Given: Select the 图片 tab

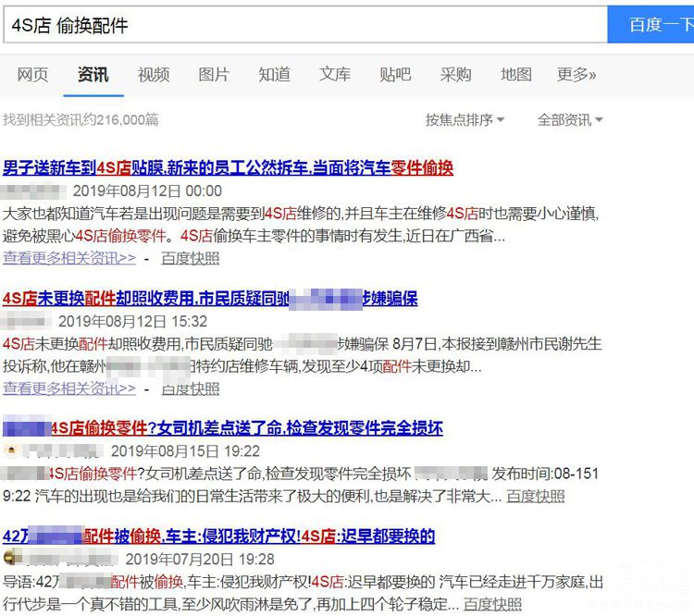Looking at the screenshot, I should click(x=214, y=75).
